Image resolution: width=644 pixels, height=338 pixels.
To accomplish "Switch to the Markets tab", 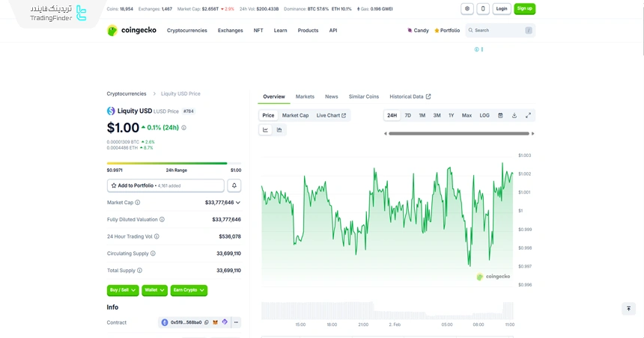I will click(305, 96).
